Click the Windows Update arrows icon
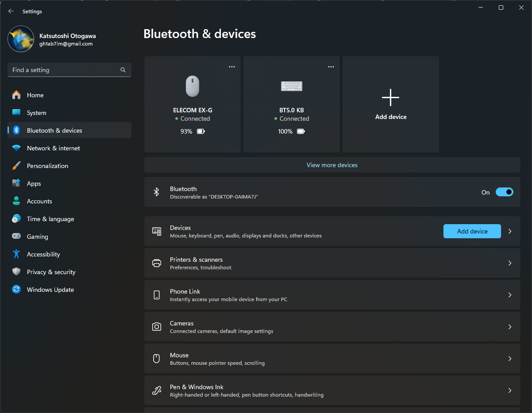 (16, 290)
